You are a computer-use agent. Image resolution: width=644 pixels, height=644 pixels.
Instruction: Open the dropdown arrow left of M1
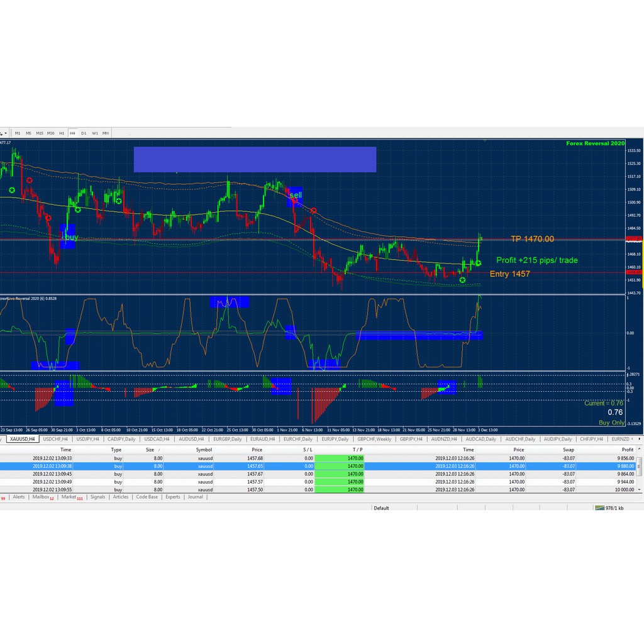pyautogui.click(x=6, y=133)
